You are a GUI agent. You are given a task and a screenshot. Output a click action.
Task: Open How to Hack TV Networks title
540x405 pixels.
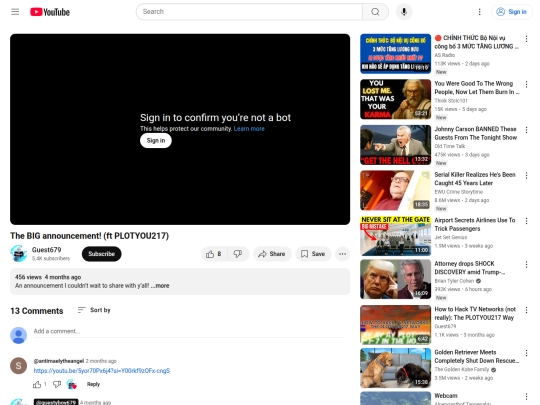[x=475, y=313]
